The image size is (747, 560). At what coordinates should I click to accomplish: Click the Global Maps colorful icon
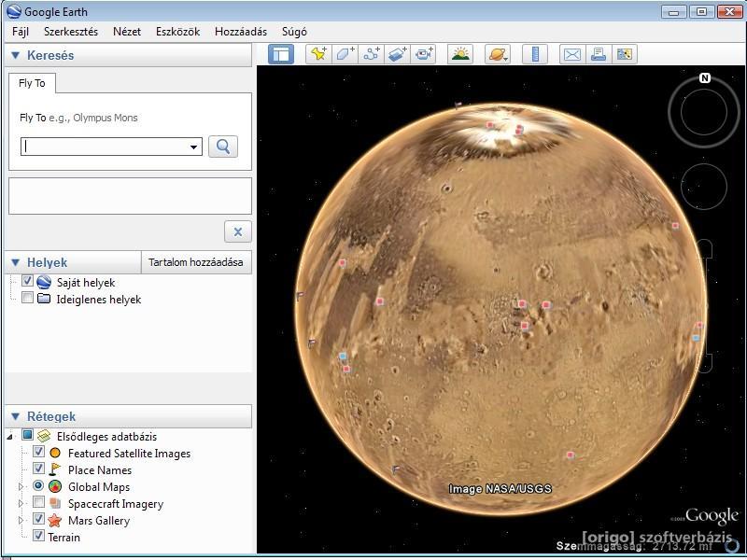point(55,486)
